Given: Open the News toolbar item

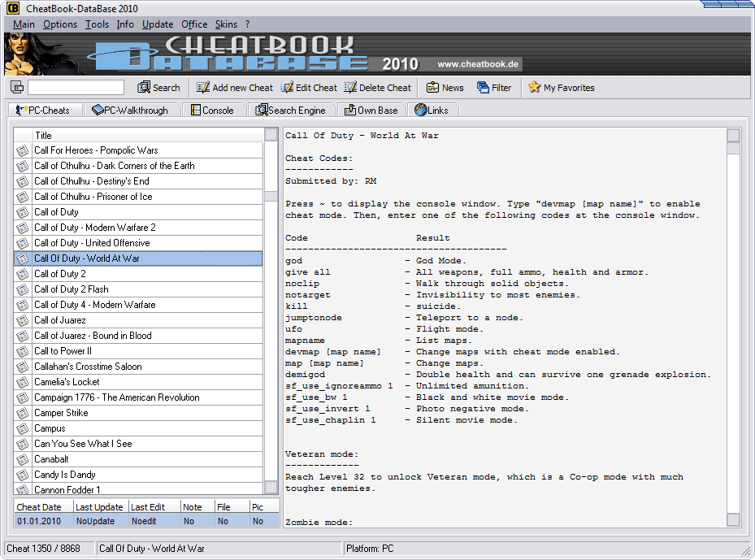Looking at the screenshot, I should (445, 88).
